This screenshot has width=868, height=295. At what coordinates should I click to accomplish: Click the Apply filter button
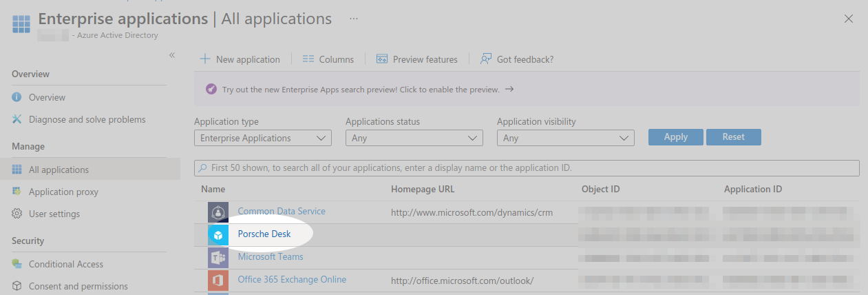[675, 137]
